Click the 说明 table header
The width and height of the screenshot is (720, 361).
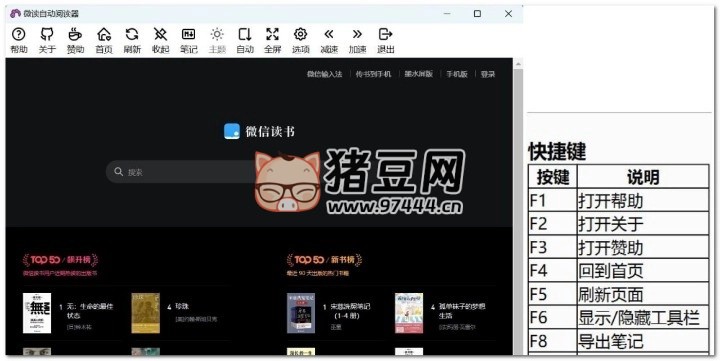(x=643, y=176)
